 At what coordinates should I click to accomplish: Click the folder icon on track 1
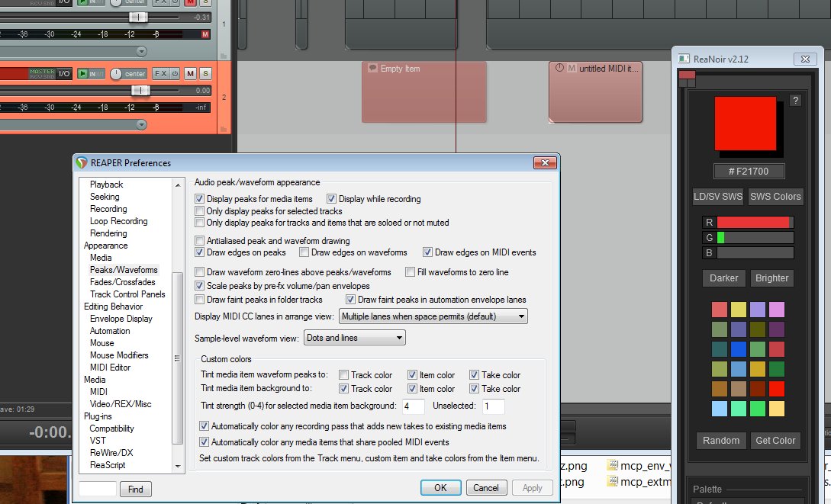pyautogui.click(x=224, y=56)
